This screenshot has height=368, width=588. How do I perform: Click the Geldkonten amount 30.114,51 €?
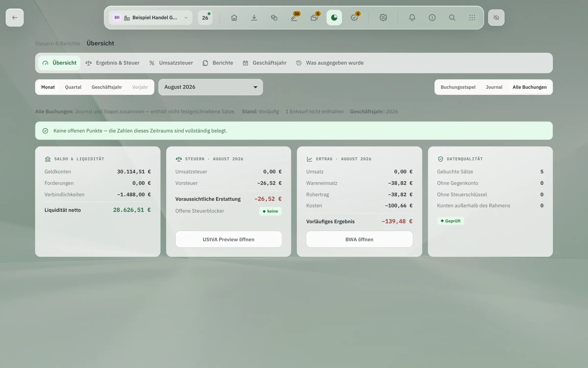coord(134,171)
